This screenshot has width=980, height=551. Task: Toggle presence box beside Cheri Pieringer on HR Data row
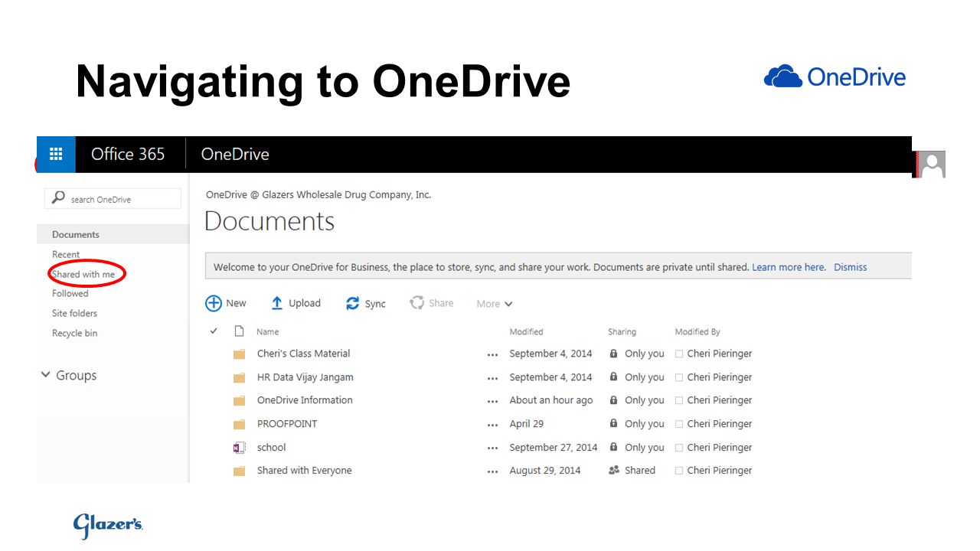click(x=679, y=378)
